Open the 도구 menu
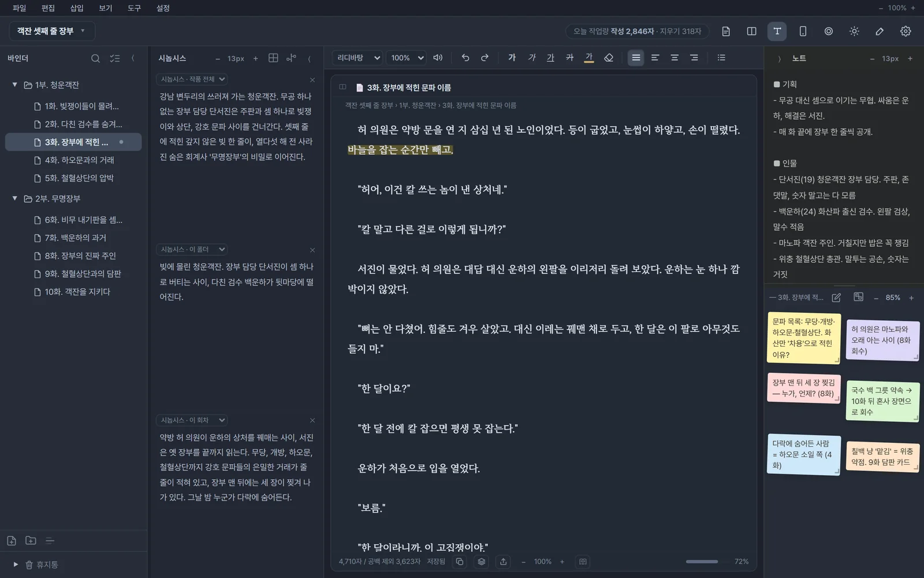 (134, 8)
